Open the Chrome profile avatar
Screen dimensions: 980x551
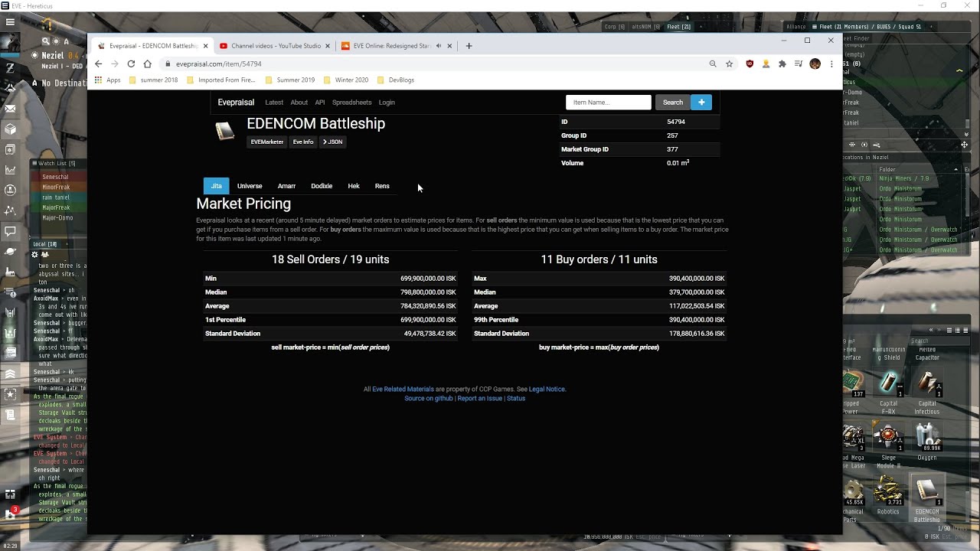click(815, 64)
